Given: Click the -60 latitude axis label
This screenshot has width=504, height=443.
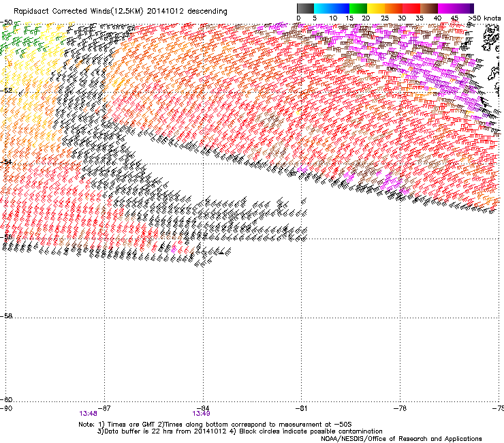Looking at the screenshot, I should point(6,399).
